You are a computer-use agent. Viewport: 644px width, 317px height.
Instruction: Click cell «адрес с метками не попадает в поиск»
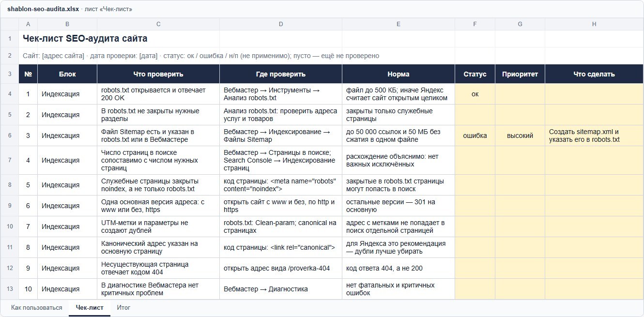pos(399,226)
